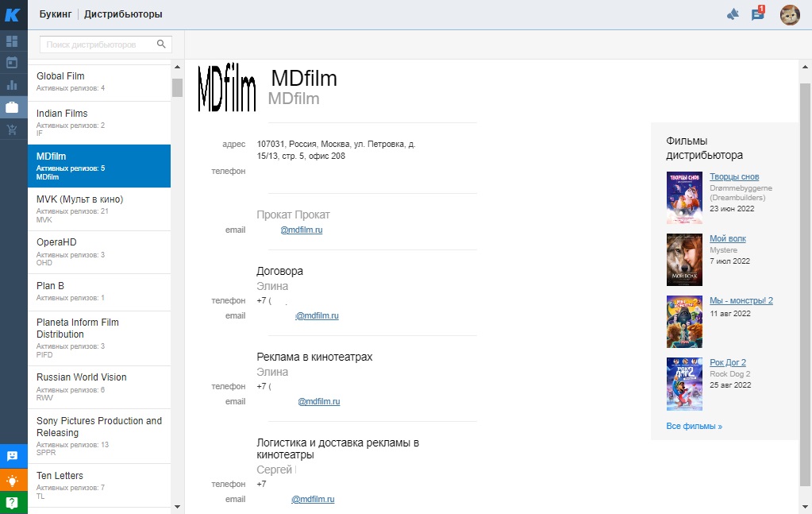Screen dimensions: 812x514
Task: Click the Прокат Прокат contact name
Action: (x=293, y=214)
